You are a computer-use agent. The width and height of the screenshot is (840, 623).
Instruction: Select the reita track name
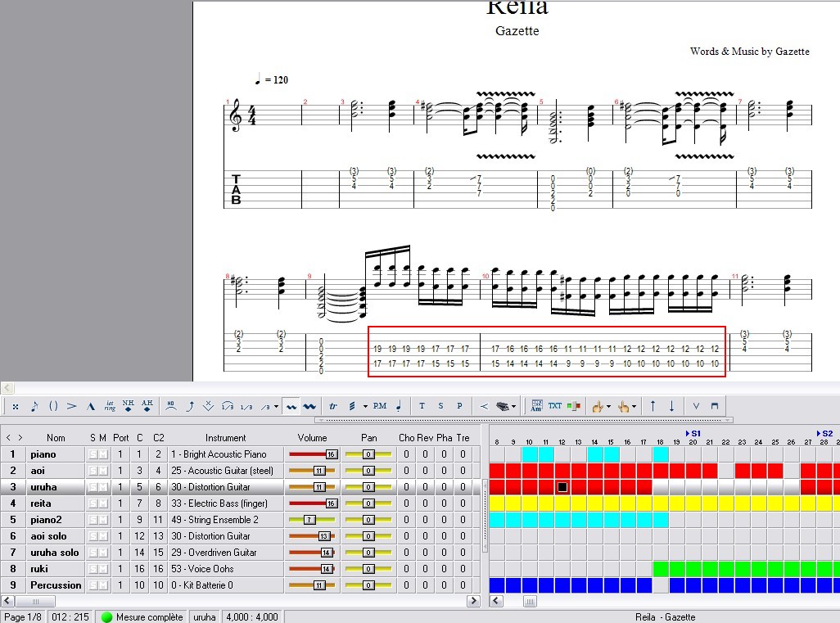click(x=41, y=503)
